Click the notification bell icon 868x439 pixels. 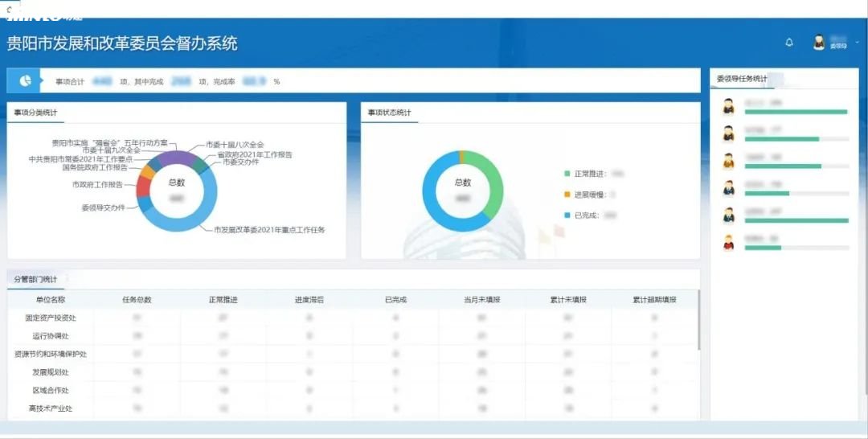click(789, 43)
